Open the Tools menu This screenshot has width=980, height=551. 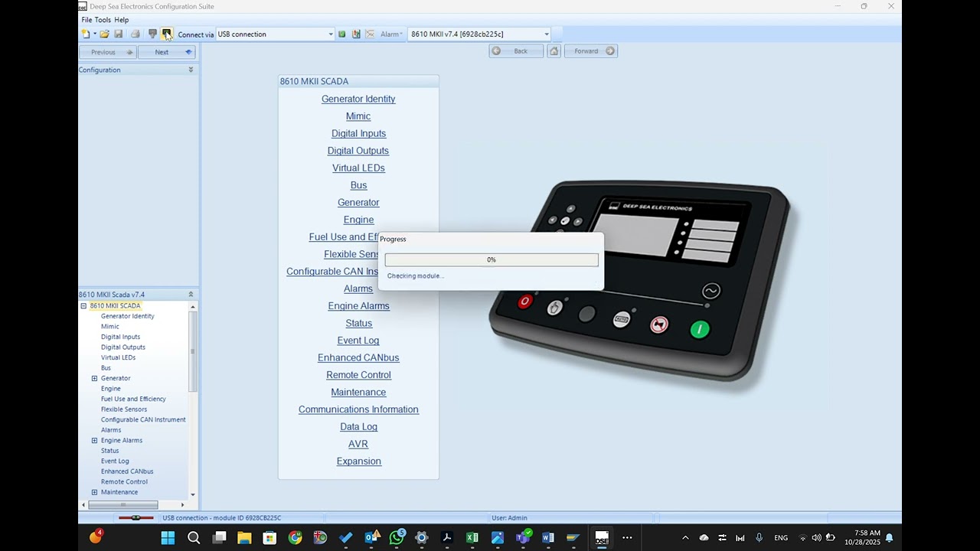pos(103,20)
